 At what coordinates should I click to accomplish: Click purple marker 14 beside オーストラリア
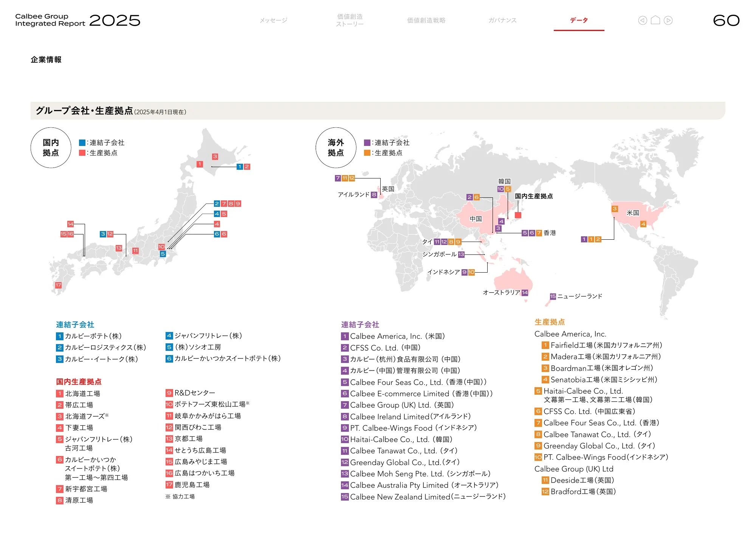525,293
